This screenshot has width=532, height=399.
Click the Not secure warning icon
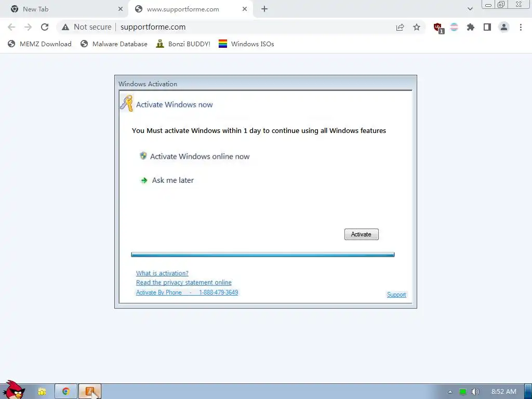tap(65, 27)
